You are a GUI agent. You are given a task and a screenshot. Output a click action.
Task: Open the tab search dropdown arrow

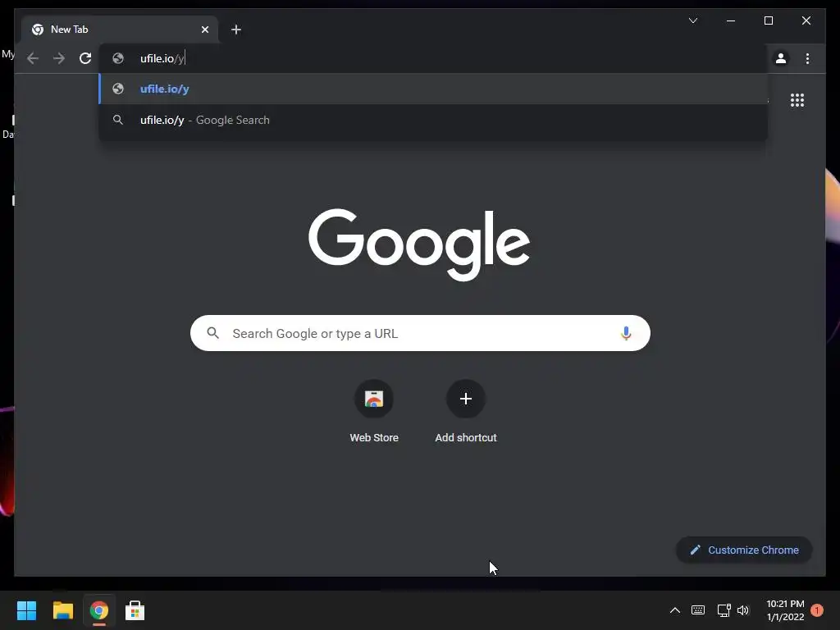point(692,21)
